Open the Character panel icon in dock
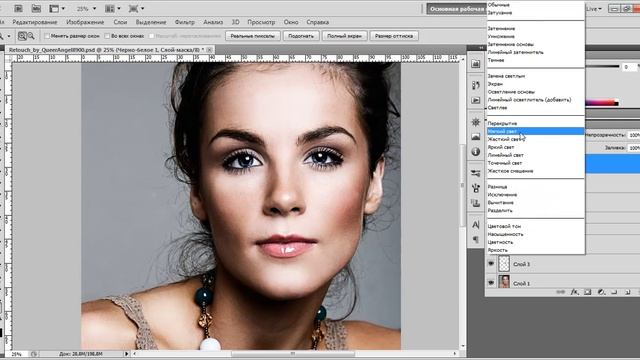 click(476, 224)
